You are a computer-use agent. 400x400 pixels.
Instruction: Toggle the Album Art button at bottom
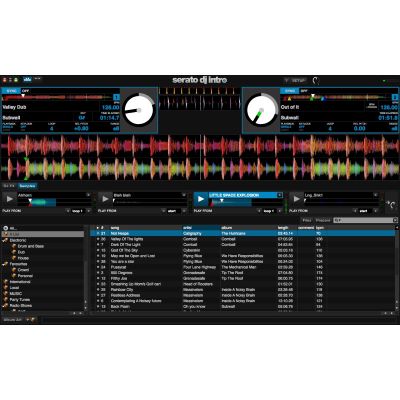[x=12, y=320]
